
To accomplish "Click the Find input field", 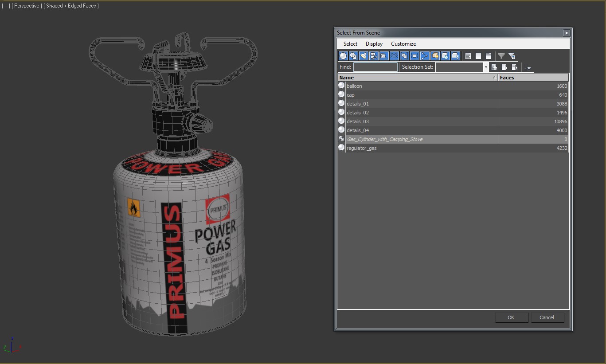I will tap(375, 67).
